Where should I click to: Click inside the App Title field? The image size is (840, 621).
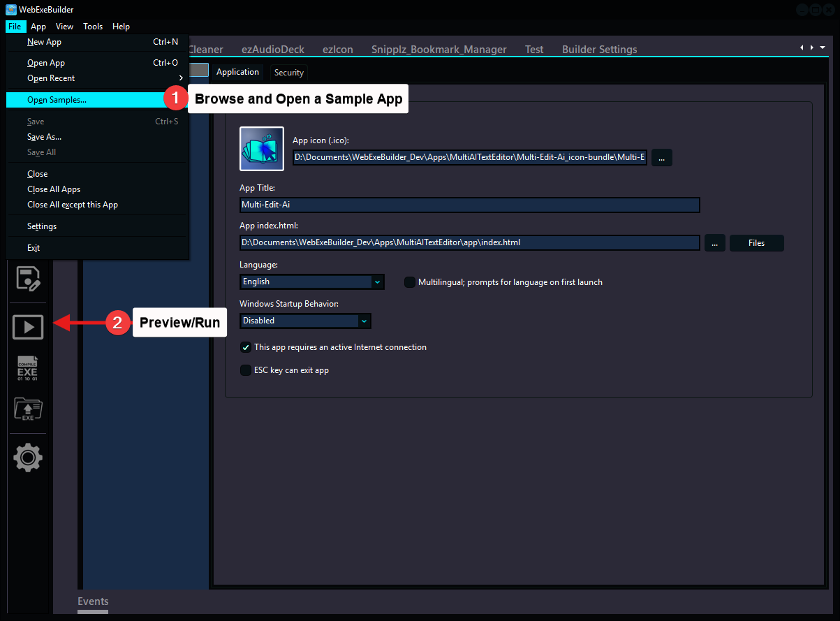tap(468, 205)
